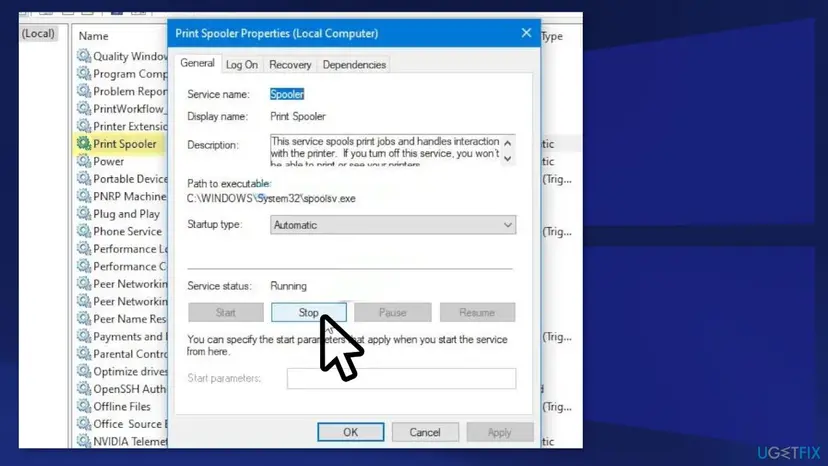
Task: Open the Startup type dropdown
Action: [x=393, y=225]
